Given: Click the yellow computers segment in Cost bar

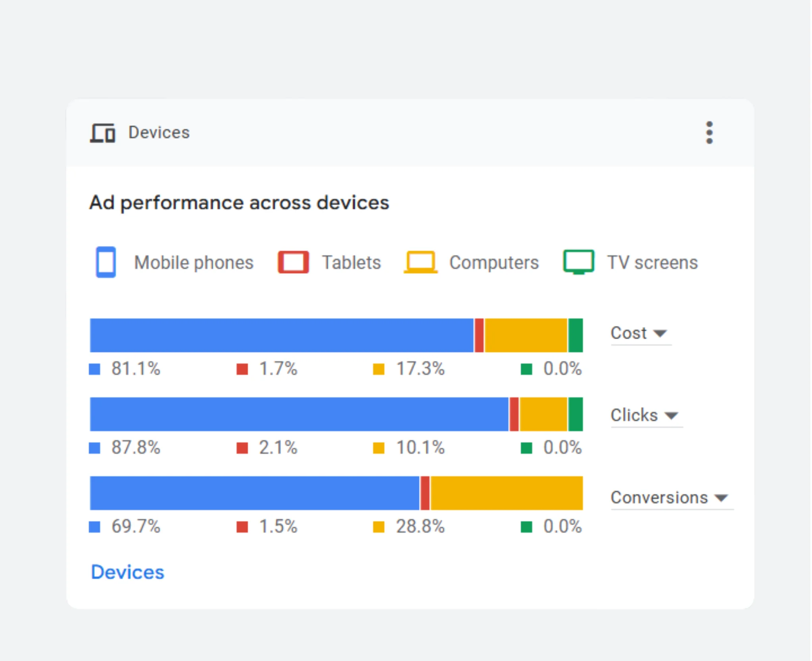Looking at the screenshot, I should coord(526,335).
